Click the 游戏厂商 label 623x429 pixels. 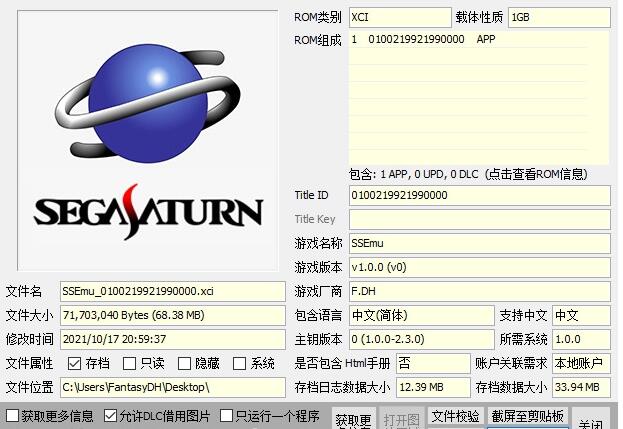click(318, 291)
